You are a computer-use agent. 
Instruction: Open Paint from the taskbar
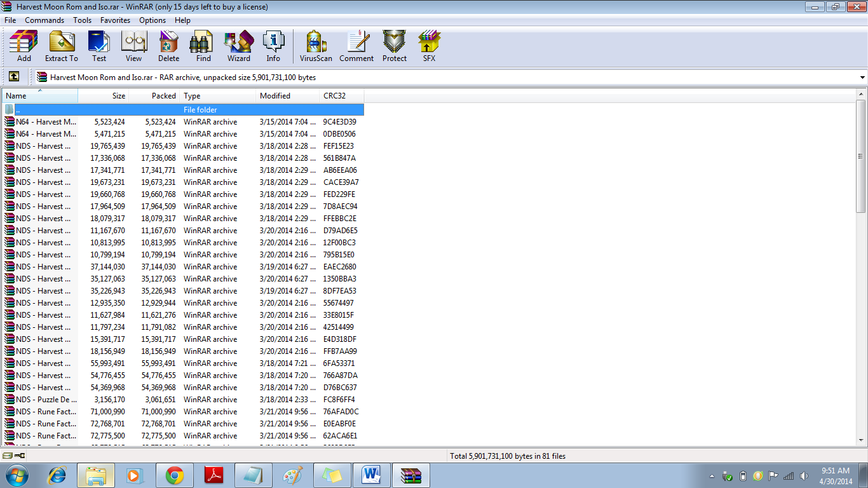click(x=292, y=475)
